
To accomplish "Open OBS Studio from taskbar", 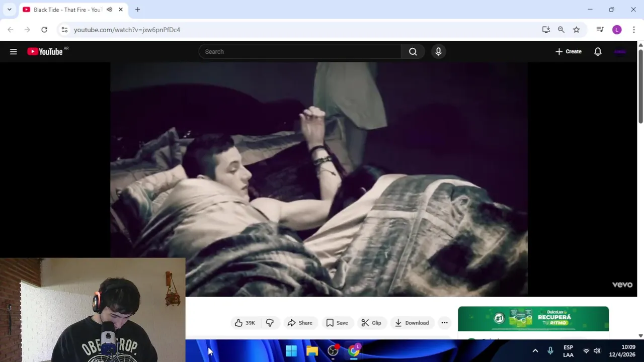I will [x=333, y=350].
